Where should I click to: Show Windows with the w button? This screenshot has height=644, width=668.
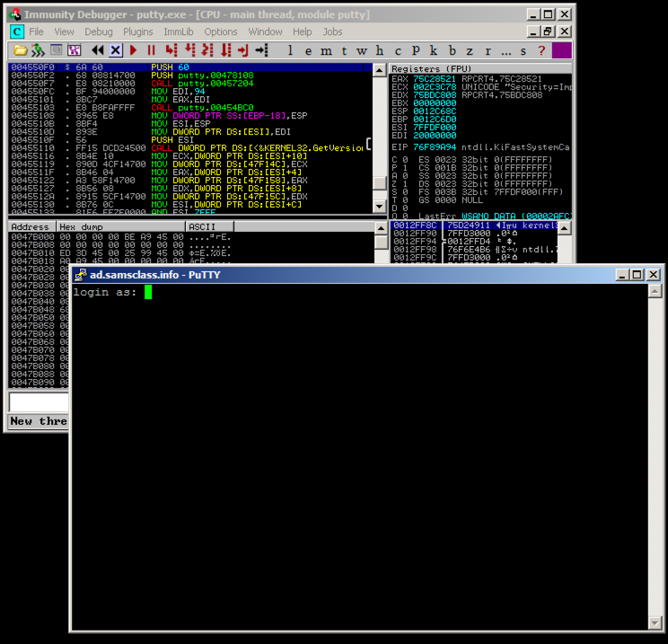(362, 51)
